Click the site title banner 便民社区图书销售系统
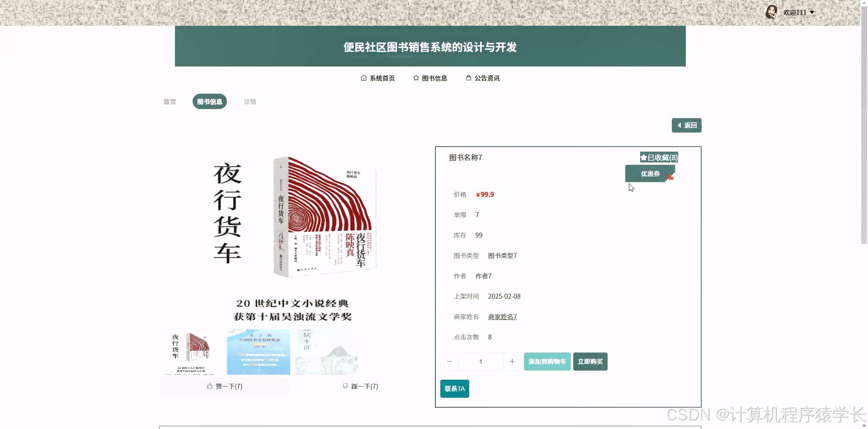Viewport: 868px width, 429px height. point(430,47)
